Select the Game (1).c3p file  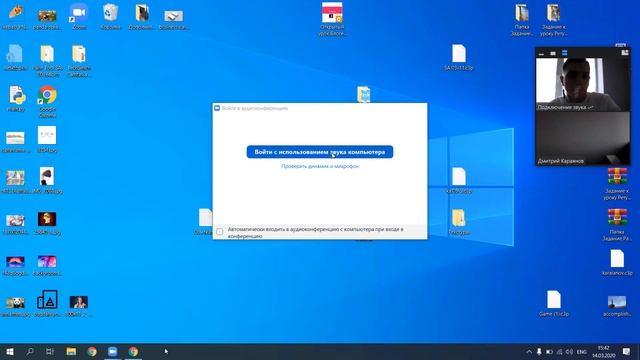pos(553,303)
